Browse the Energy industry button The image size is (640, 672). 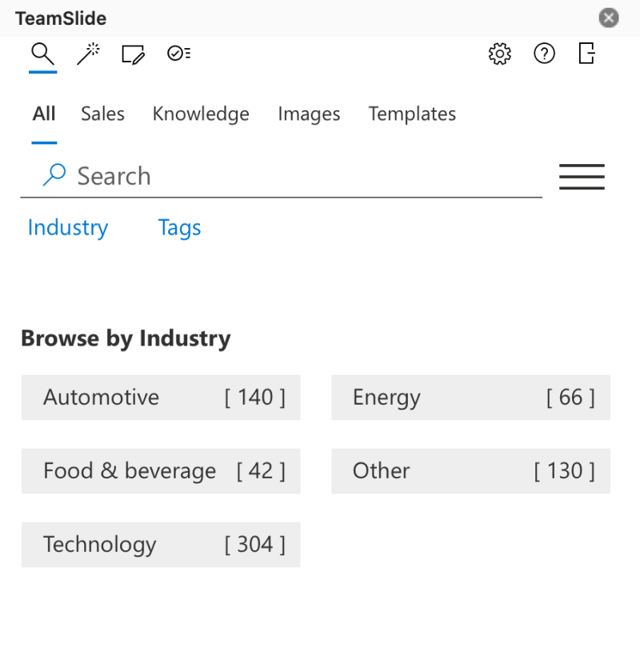click(x=470, y=398)
